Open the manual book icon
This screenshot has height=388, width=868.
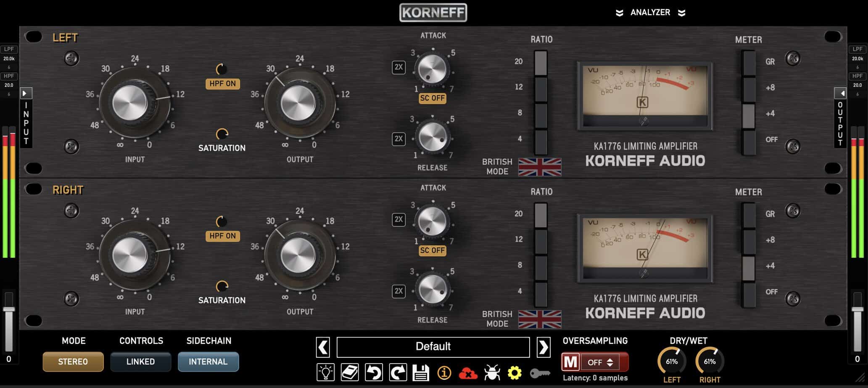[x=350, y=372]
